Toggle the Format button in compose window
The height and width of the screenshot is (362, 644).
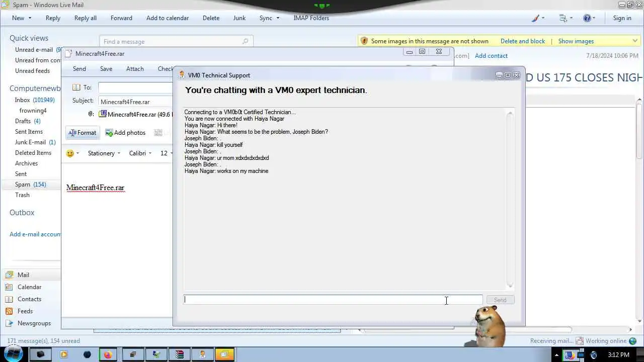[82, 133]
